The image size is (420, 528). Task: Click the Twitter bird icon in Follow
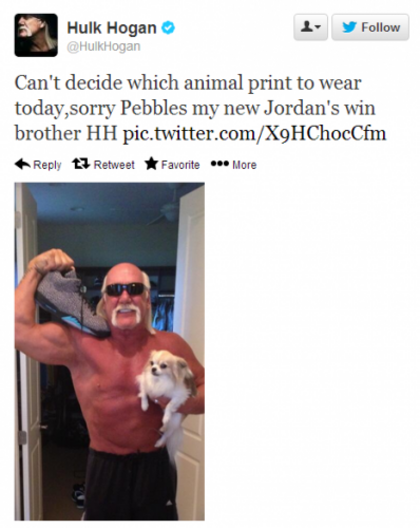click(349, 27)
